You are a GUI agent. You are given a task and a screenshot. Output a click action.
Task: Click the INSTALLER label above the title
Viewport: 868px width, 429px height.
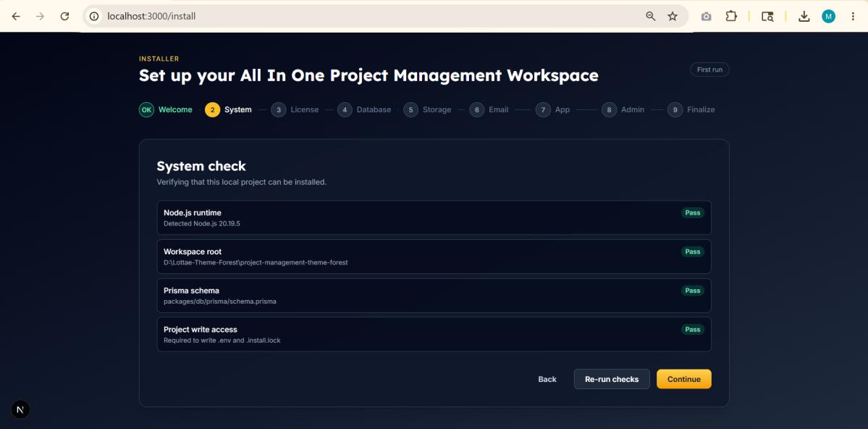[159, 59]
